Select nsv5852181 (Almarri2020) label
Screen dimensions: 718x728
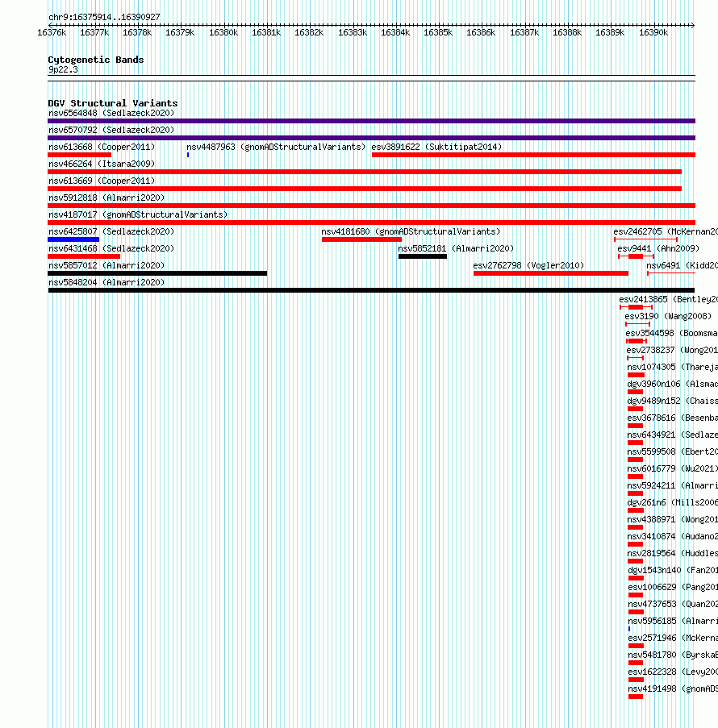(456, 249)
